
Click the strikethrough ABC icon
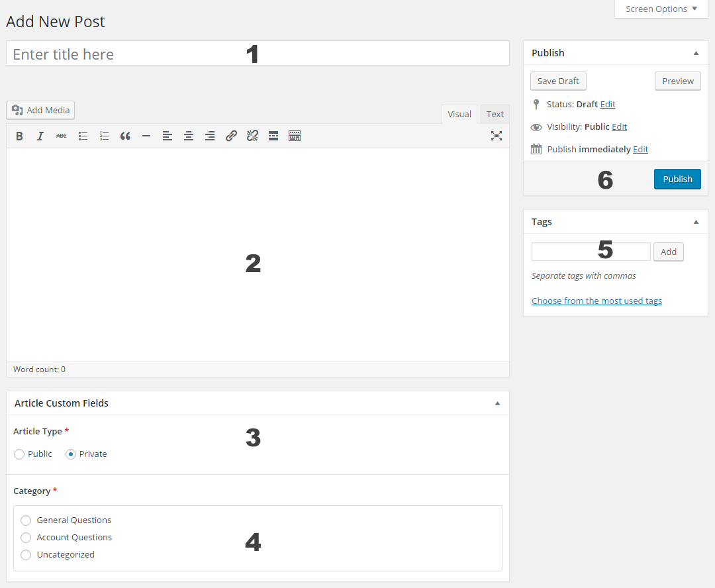pyautogui.click(x=62, y=136)
